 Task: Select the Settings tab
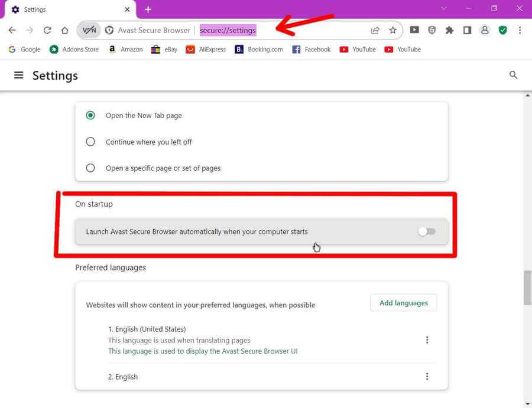point(70,9)
